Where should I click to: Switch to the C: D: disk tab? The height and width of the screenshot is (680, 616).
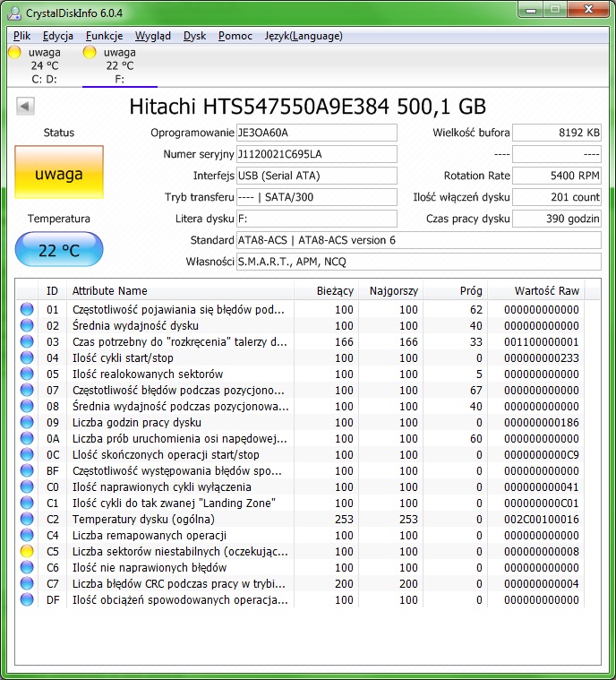[x=44, y=65]
